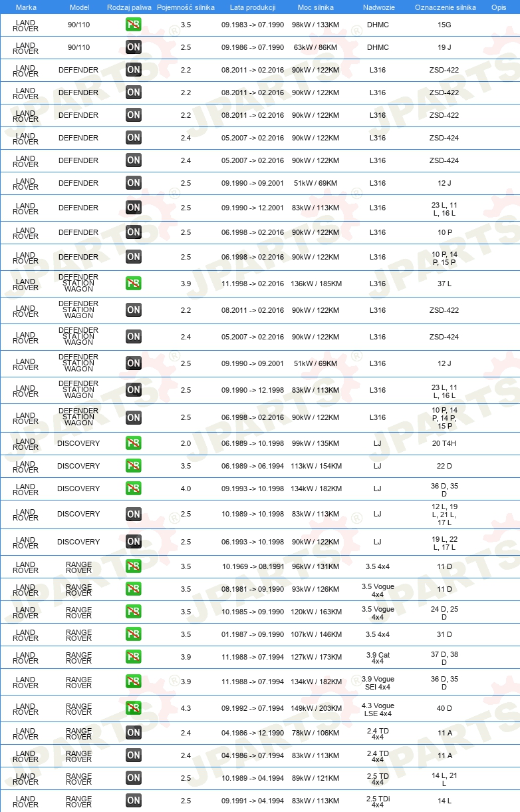
Task: Click the PB icon for Range Rover 3.9 Cat 4x4
Action: click(134, 657)
